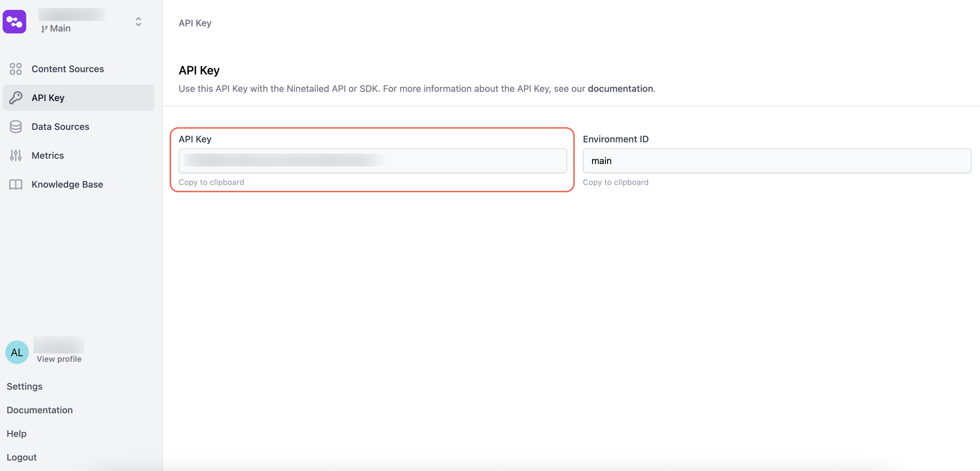
Task: Click the Content Sources grid icon
Action: [16, 69]
